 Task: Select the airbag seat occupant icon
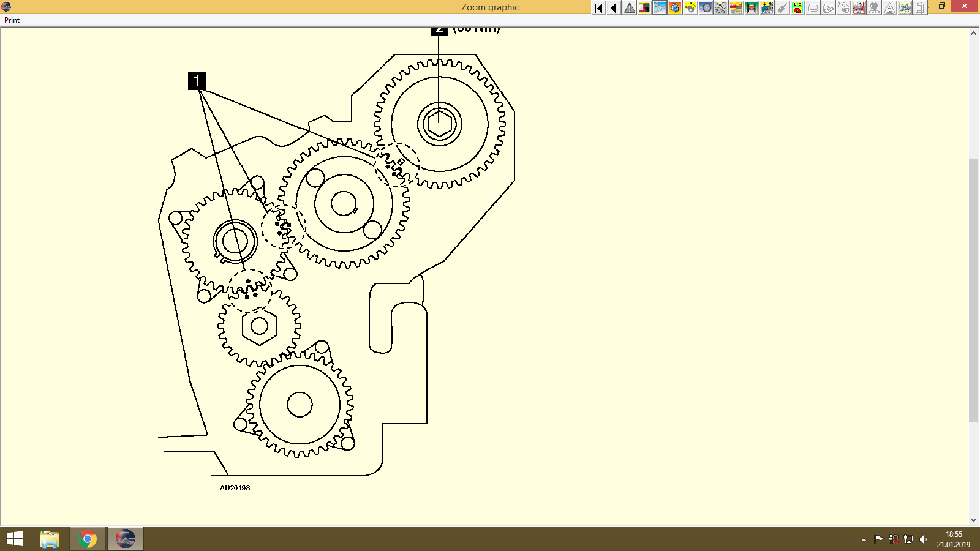[x=858, y=8]
